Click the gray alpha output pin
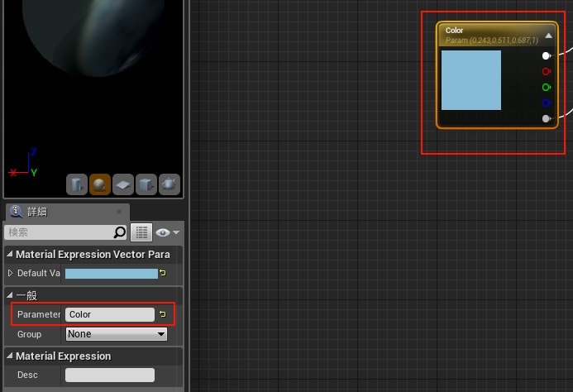Viewport: 573px width, 392px height. [547, 118]
